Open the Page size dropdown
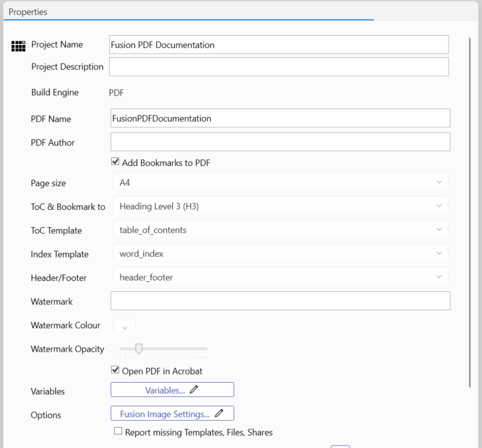 coord(280,183)
